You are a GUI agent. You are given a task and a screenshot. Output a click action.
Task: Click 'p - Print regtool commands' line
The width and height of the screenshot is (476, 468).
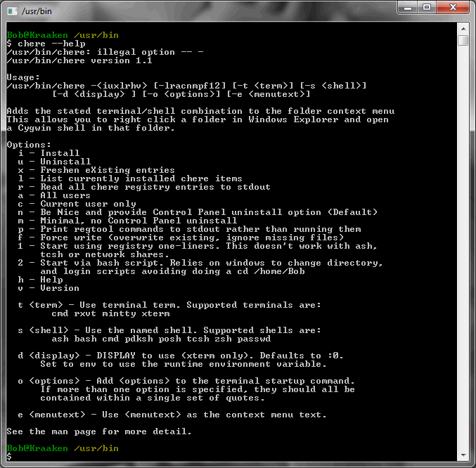pyautogui.click(x=189, y=229)
